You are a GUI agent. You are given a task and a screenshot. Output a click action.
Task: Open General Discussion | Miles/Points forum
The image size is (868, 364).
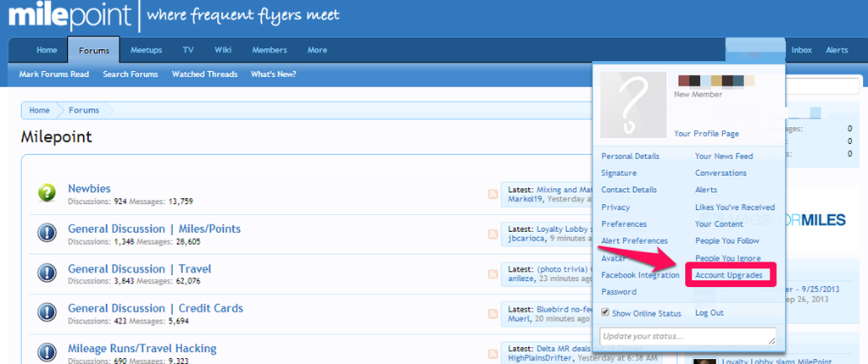154,229
